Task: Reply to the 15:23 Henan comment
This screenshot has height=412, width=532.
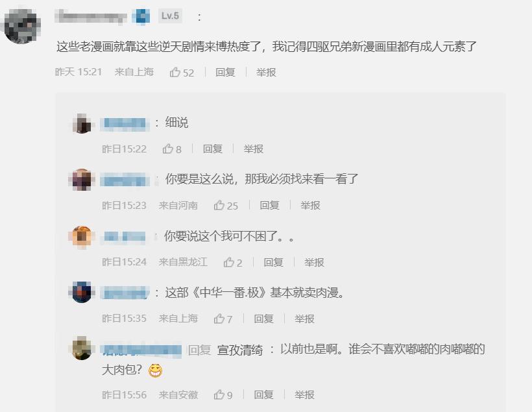Action: click(x=269, y=205)
